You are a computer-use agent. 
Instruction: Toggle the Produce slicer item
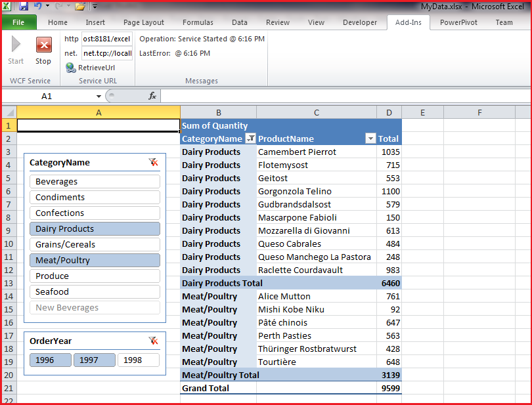click(95, 276)
